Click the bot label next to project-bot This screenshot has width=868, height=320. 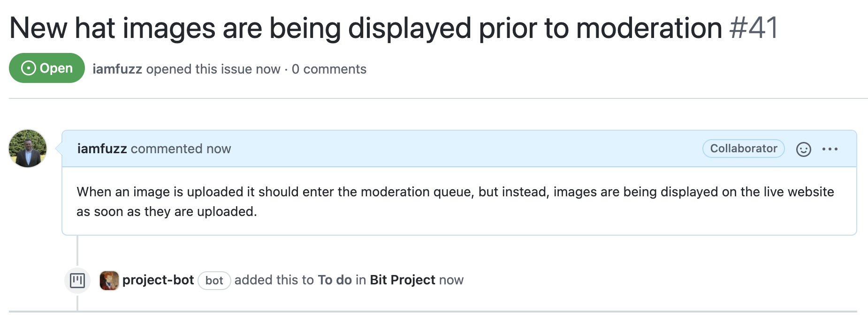pos(214,281)
